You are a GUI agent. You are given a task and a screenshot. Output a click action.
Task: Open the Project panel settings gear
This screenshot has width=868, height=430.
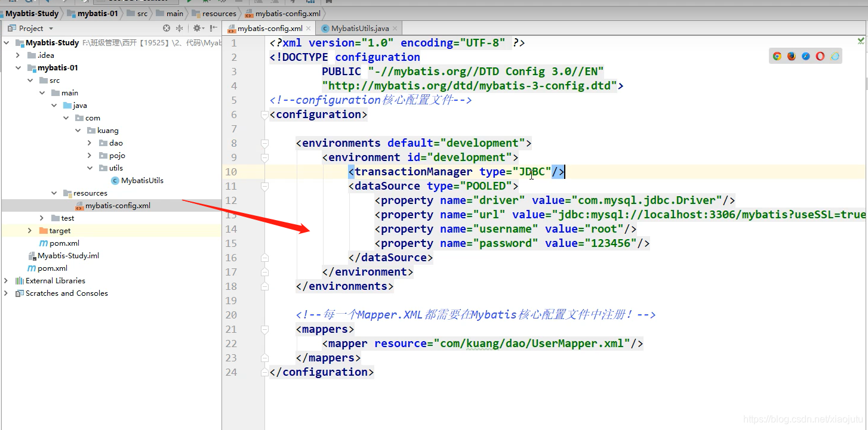tap(198, 28)
